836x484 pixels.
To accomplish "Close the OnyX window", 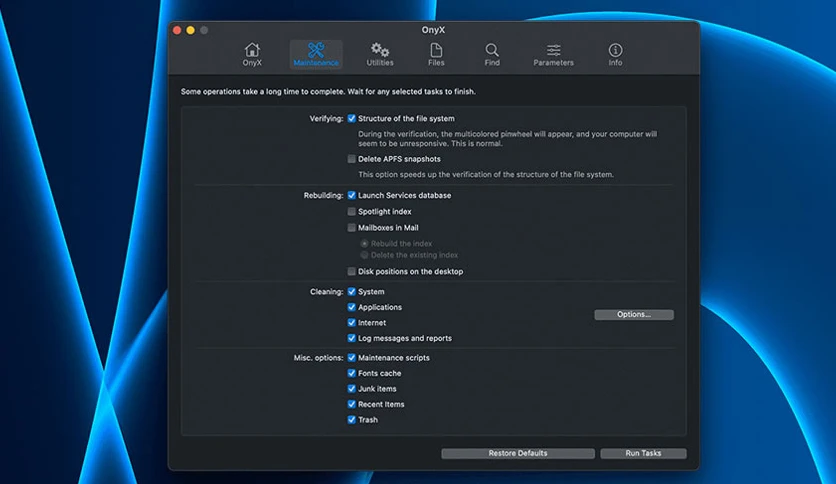I will point(177,30).
